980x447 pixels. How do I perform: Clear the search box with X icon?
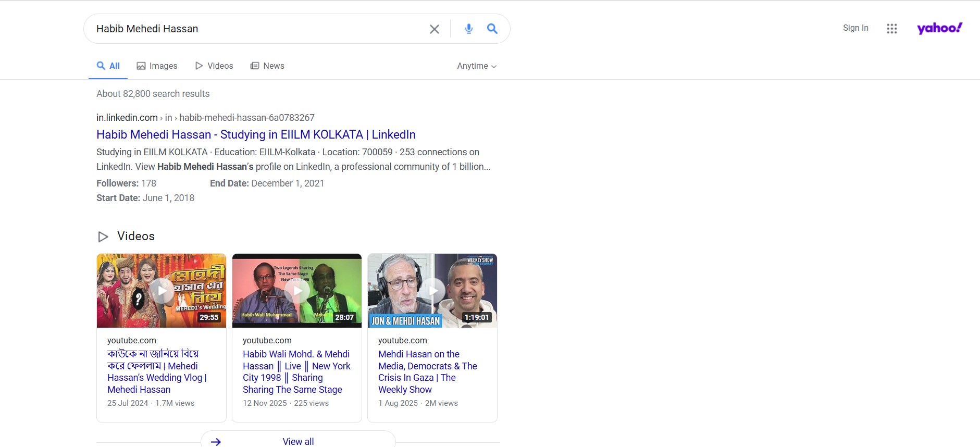pos(434,29)
